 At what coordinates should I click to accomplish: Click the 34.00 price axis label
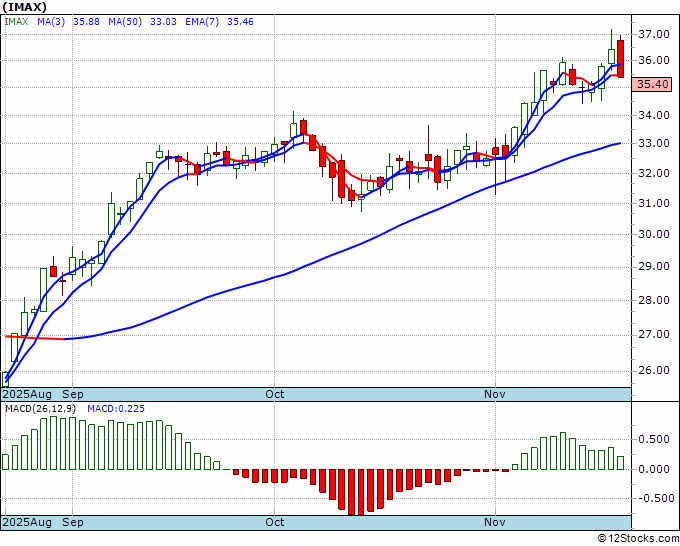click(x=654, y=115)
